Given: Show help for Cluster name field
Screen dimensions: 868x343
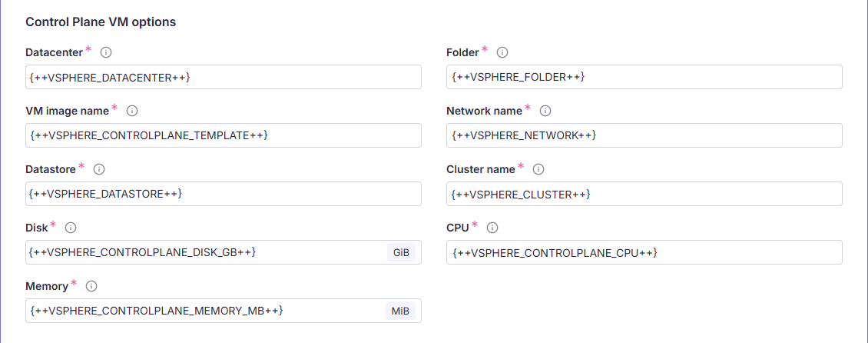Looking at the screenshot, I should tap(538, 169).
